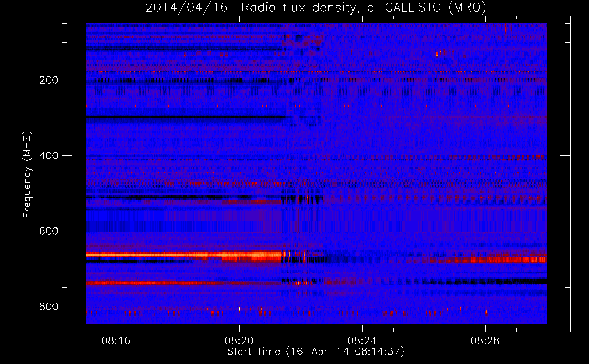Click the 600 frequency tick label
589x364 pixels.
(49, 232)
